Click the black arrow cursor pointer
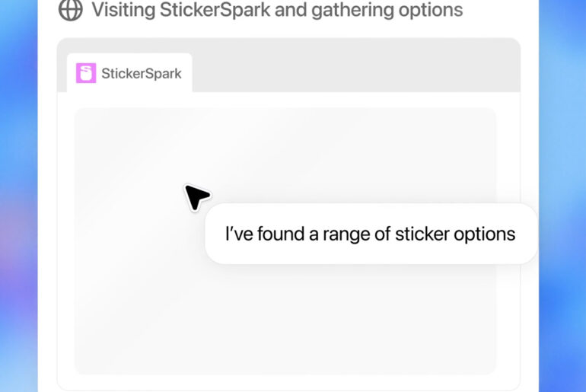This screenshot has width=586, height=392. coord(197,197)
